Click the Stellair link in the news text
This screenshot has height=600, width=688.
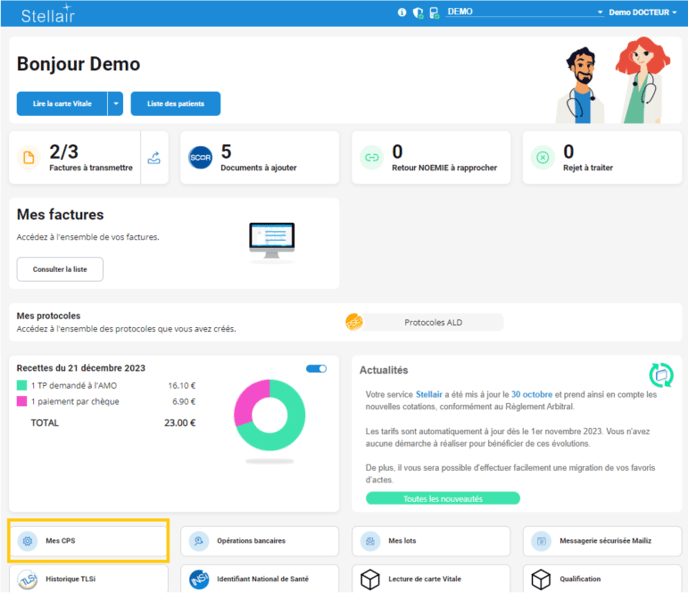(x=429, y=394)
